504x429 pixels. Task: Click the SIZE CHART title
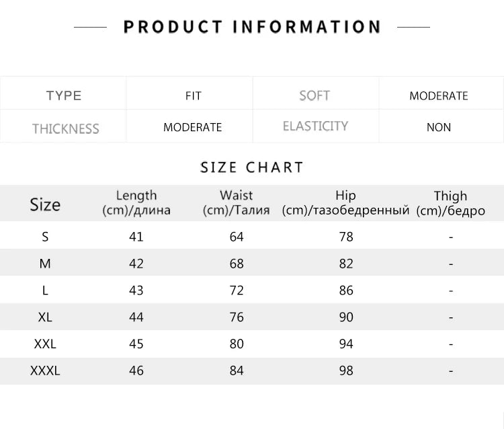click(252, 167)
